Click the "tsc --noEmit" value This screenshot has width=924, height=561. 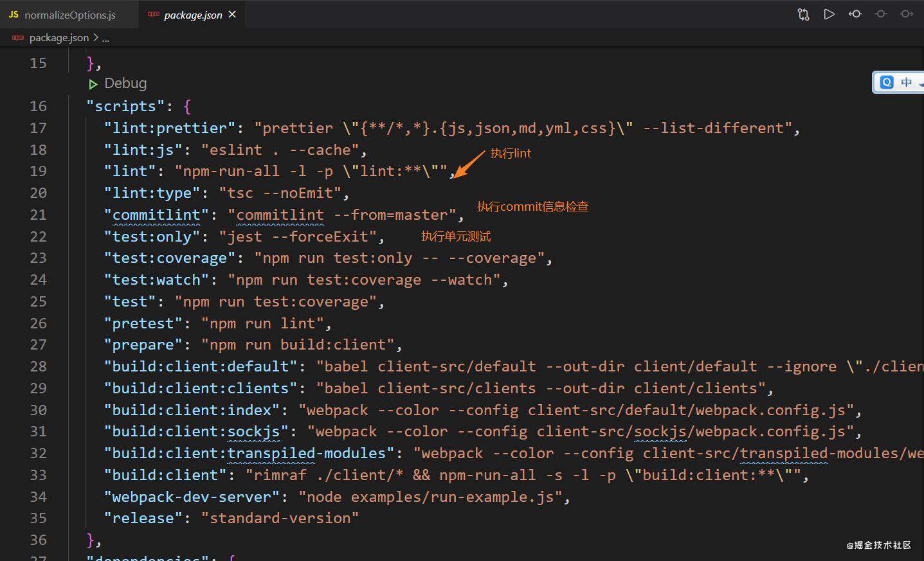(x=280, y=193)
